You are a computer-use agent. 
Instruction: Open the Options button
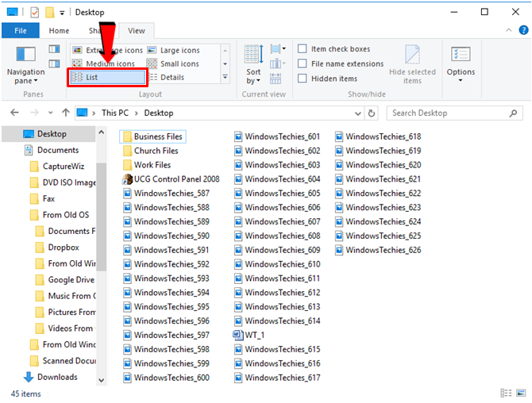tap(461, 64)
